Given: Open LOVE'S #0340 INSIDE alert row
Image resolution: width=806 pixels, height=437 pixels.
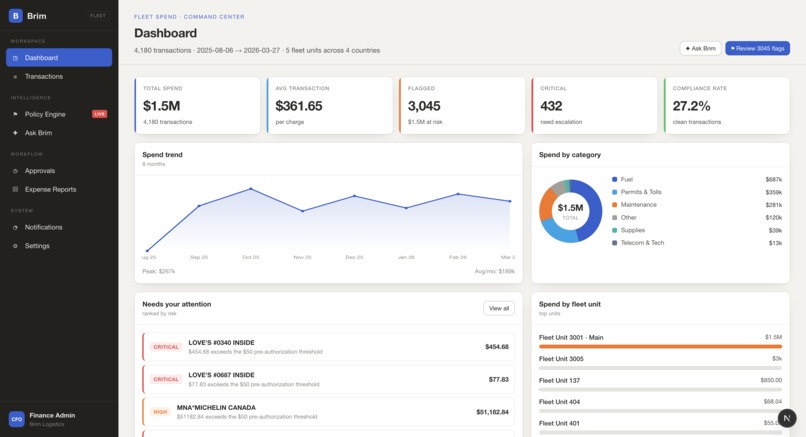Looking at the screenshot, I should (x=328, y=347).
